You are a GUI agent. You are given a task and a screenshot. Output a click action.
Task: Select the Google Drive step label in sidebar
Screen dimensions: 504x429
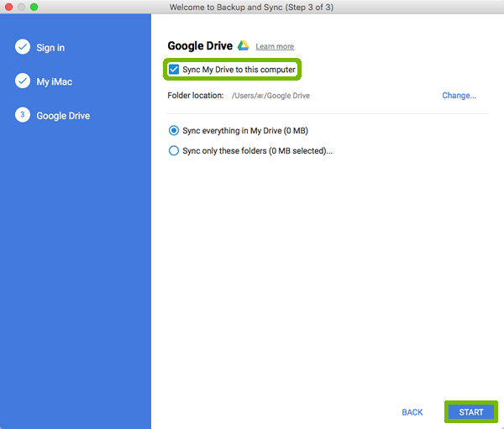[63, 116]
